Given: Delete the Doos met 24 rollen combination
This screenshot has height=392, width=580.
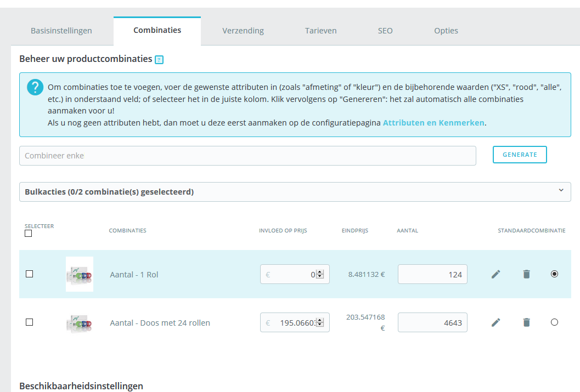Looking at the screenshot, I should pos(526,322).
